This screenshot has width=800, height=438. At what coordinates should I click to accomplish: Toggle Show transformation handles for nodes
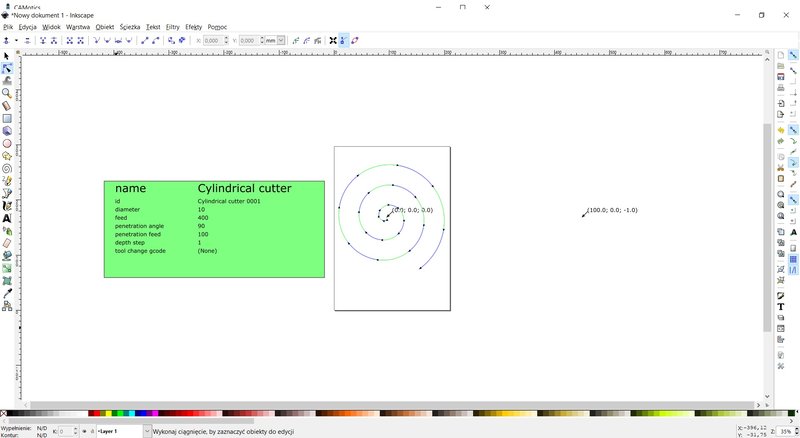(333, 40)
